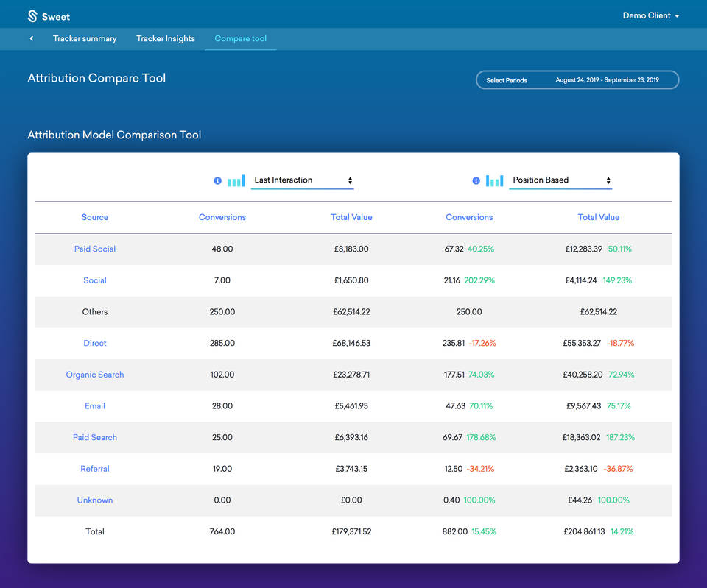Open the Organic Search source link
The image size is (707, 588).
click(x=95, y=375)
